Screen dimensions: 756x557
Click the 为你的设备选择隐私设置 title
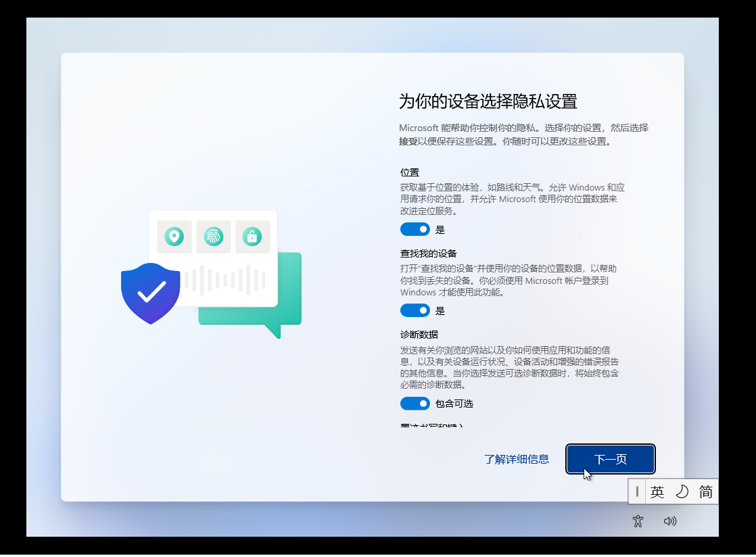coord(488,101)
